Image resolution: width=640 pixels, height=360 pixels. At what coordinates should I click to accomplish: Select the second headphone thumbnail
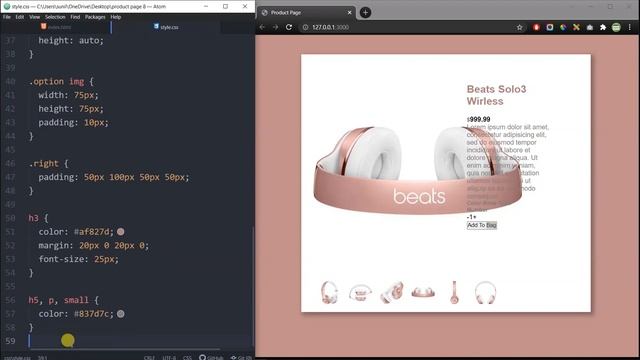point(360,292)
